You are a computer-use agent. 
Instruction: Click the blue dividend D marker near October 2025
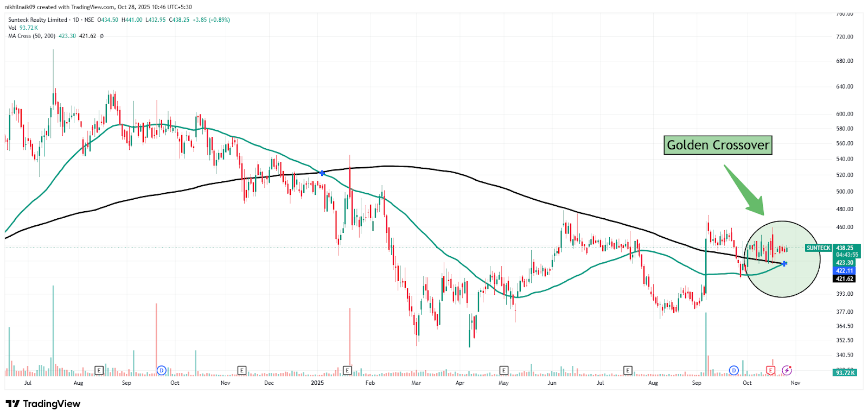point(733,370)
